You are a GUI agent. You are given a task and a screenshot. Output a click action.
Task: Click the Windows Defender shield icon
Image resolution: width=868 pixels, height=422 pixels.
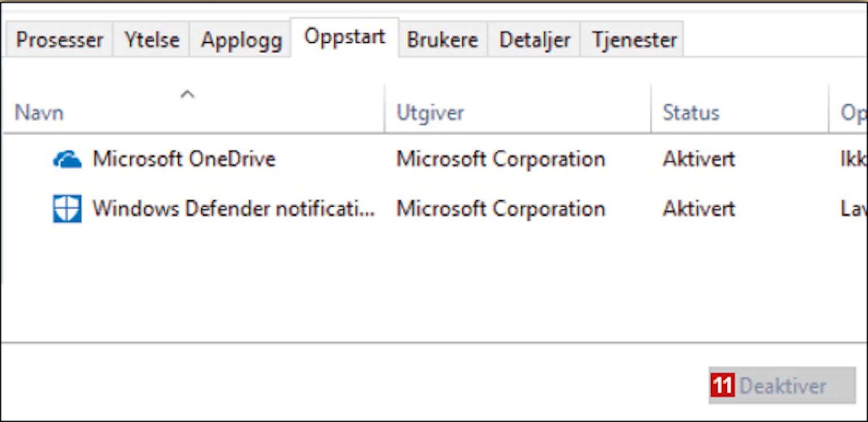click(67, 209)
